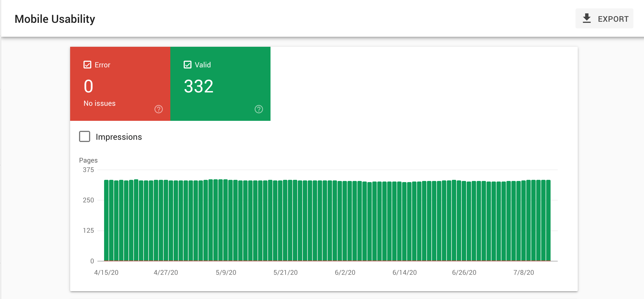Click the EXPORT button label
This screenshot has height=299, width=644.
click(613, 19)
